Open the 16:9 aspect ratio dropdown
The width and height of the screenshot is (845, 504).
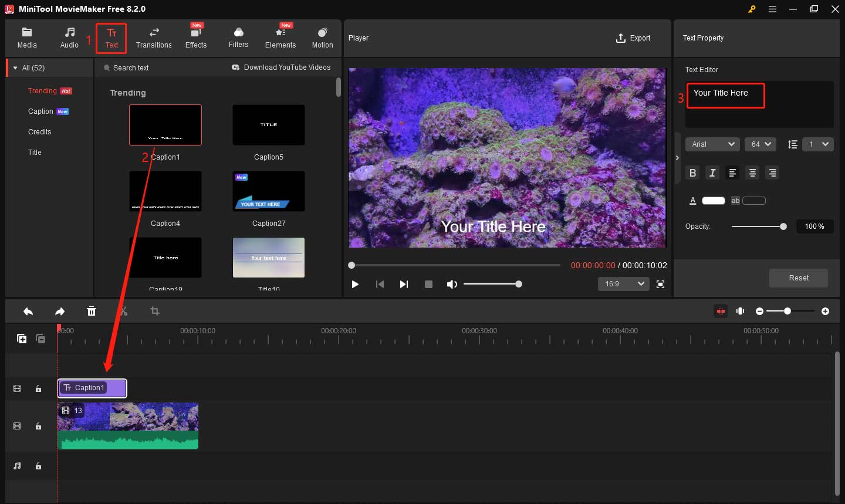click(624, 284)
